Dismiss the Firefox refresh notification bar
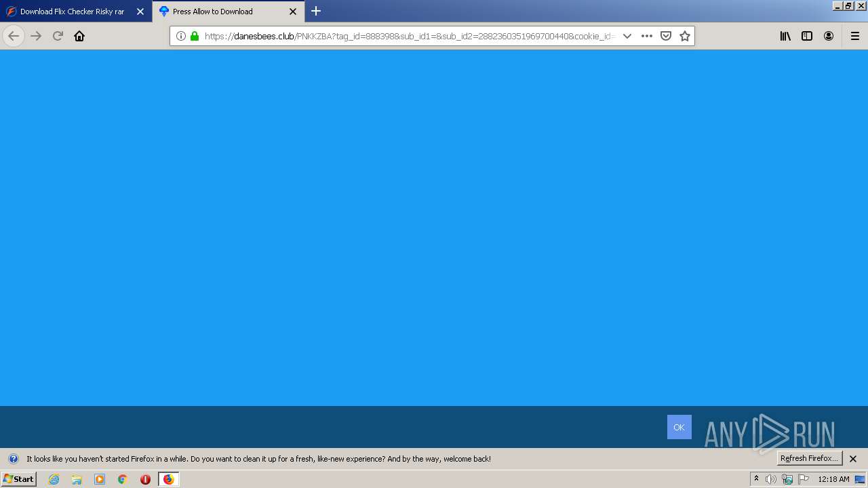The height and width of the screenshot is (488, 868). click(x=853, y=459)
